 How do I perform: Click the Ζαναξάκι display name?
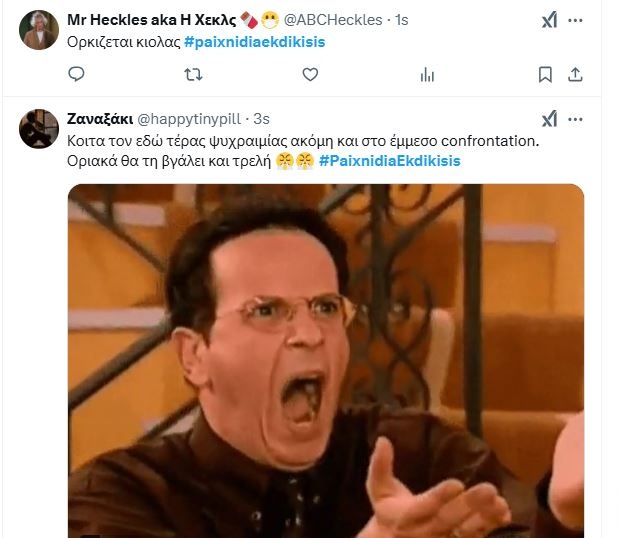click(x=100, y=119)
